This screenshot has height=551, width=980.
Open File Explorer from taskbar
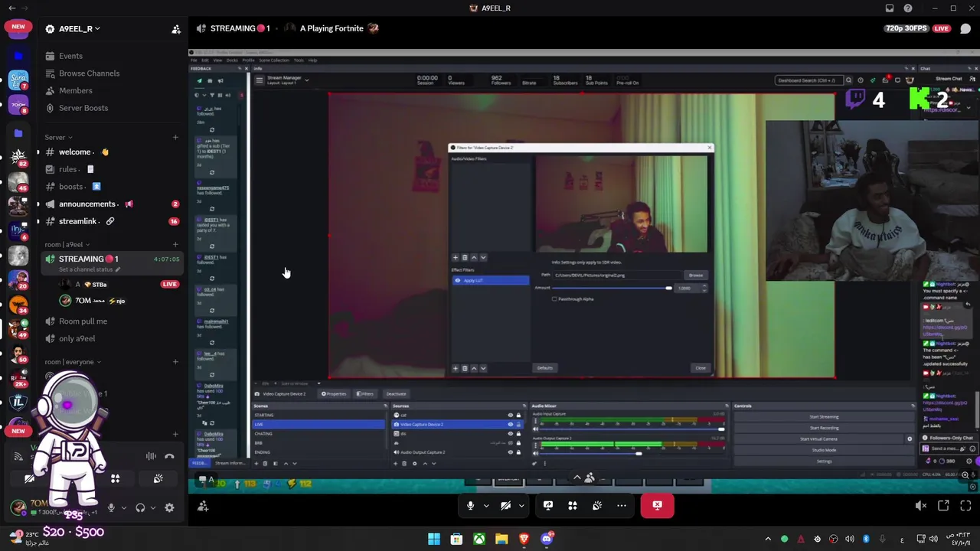click(x=501, y=539)
